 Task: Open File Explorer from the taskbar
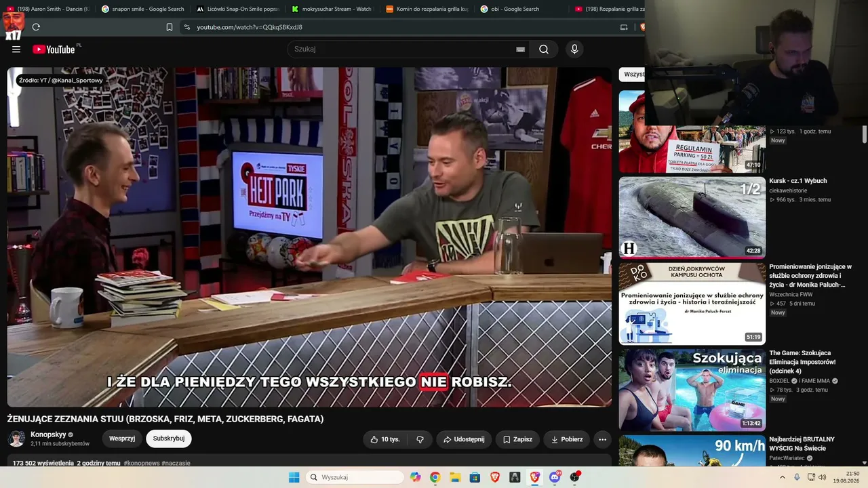455,477
